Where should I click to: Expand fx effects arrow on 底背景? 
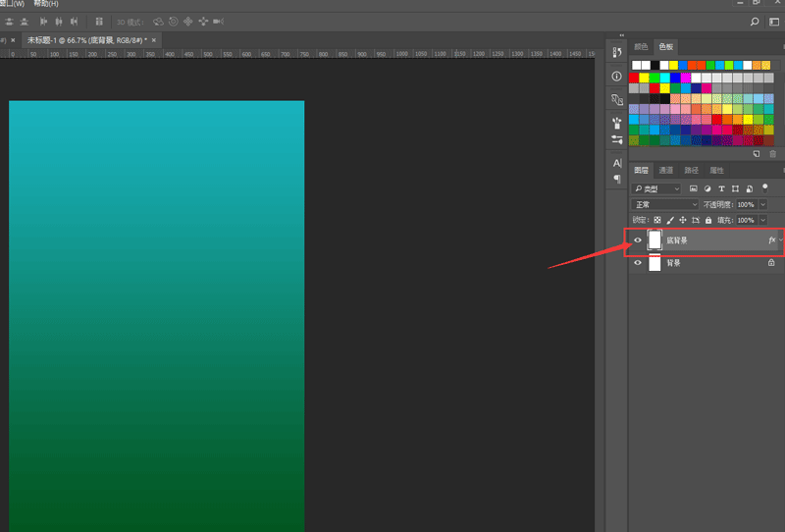780,240
